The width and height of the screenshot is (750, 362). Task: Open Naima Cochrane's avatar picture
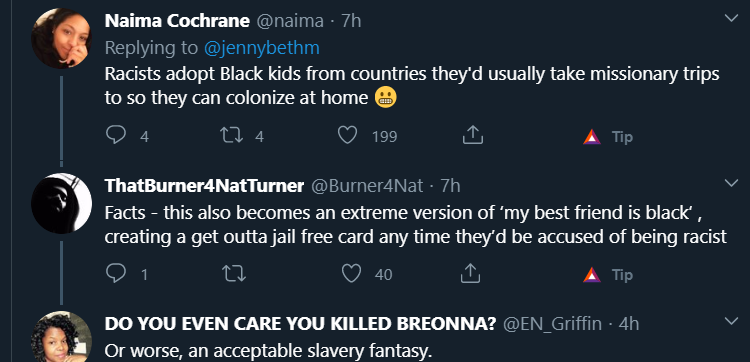click(x=61, y=39)
